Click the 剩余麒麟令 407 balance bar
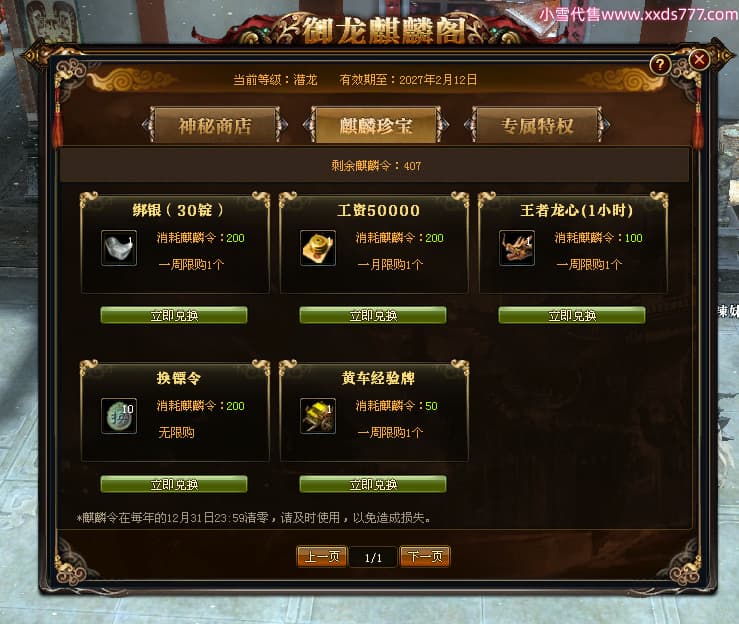 click(x=375, y=166)
